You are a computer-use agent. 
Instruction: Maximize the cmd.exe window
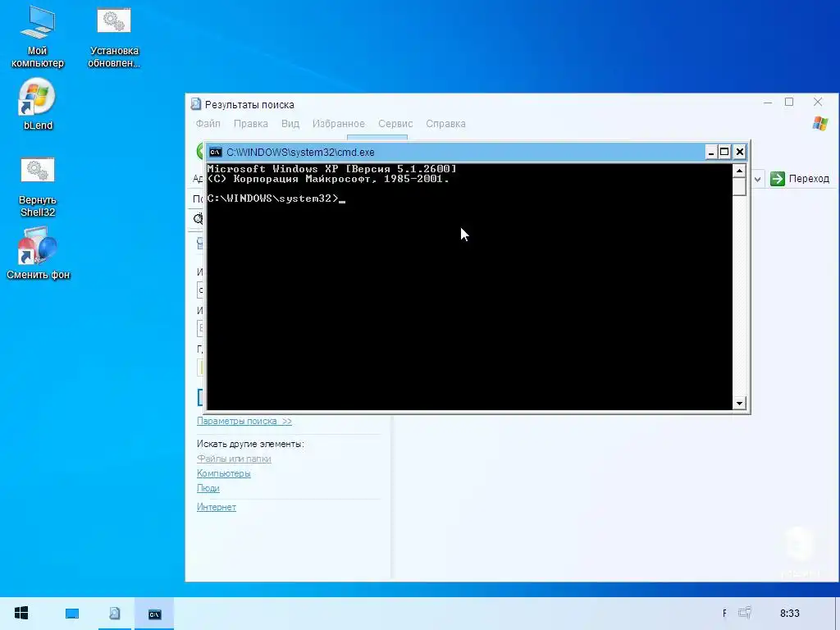[x=725, y=152]
